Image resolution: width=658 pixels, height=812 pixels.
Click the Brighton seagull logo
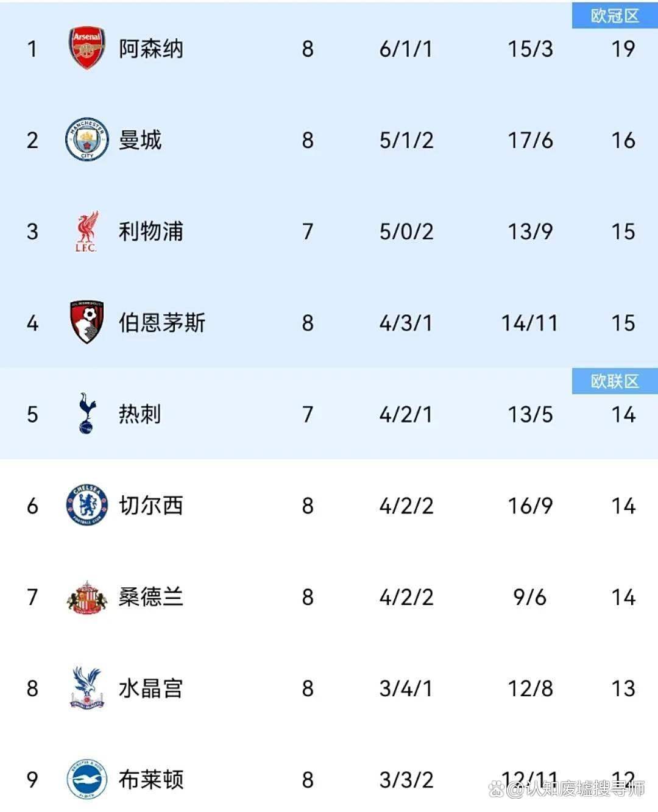tap(85, 780)
